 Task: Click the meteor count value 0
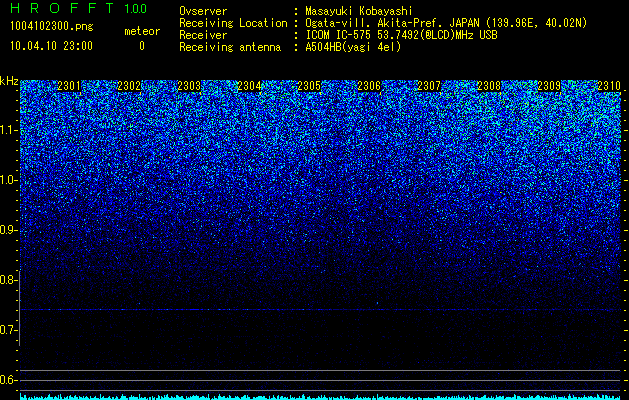(x=142, y=46)
